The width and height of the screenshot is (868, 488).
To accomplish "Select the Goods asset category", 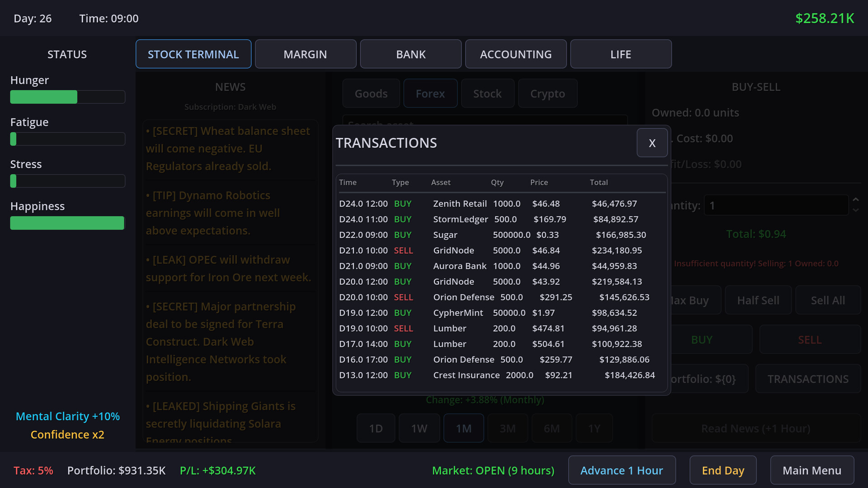I will point(371,94).
